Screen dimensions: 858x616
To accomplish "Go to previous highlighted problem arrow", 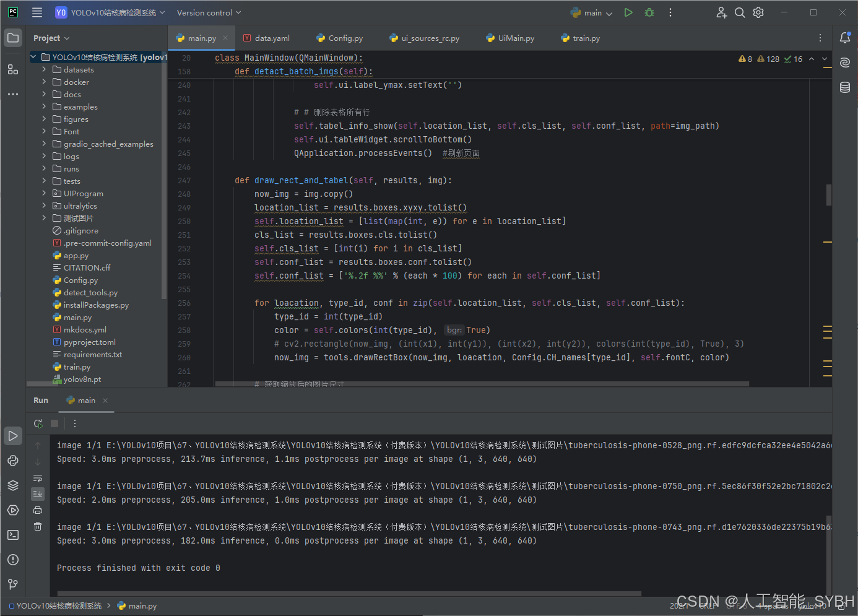I will tap(812, 59).
